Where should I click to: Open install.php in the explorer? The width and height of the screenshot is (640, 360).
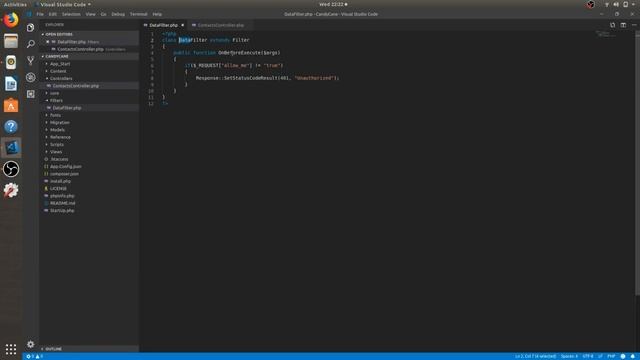coord(60,181)
